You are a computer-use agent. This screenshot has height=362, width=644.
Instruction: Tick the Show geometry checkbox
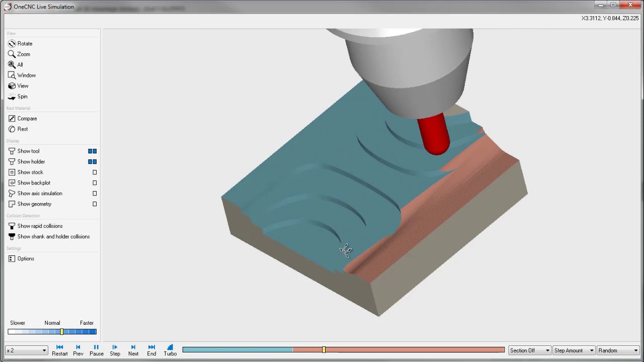coord(94,204)
